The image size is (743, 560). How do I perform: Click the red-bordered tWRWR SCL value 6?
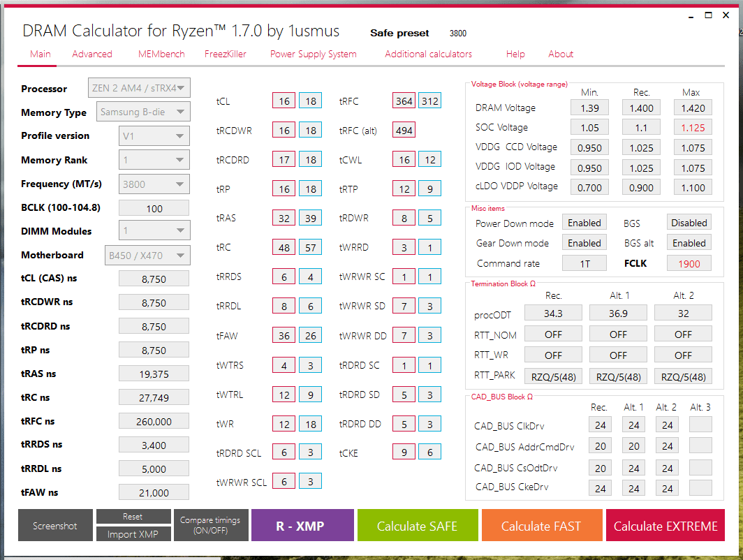(x=284, y=481)
